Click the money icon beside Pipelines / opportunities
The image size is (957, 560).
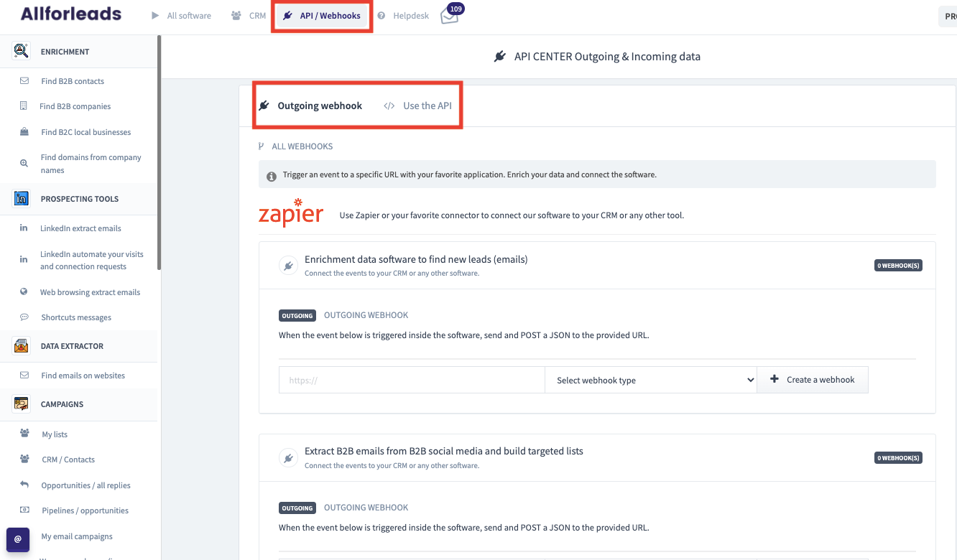pyautogui.click(x=25, y=510)
